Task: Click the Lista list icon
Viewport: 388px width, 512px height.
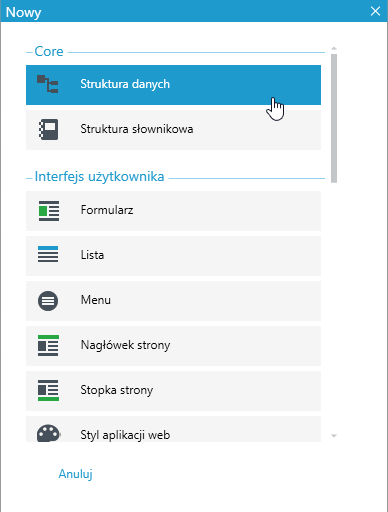Action: (x=48, y=254)
